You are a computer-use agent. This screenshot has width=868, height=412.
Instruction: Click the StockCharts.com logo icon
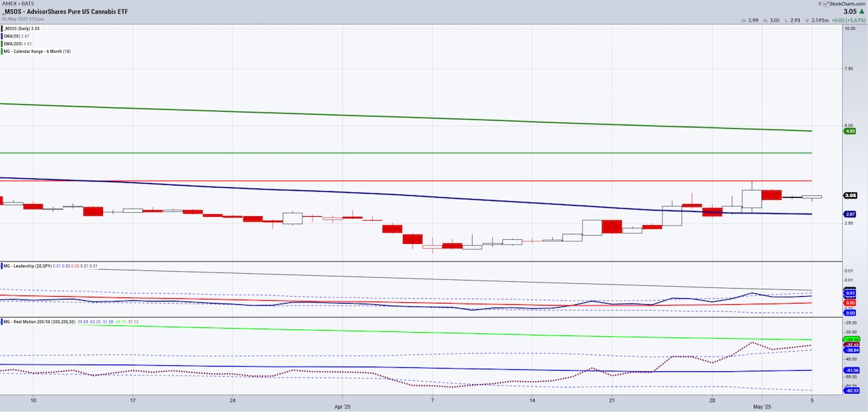tap(826, 3)
